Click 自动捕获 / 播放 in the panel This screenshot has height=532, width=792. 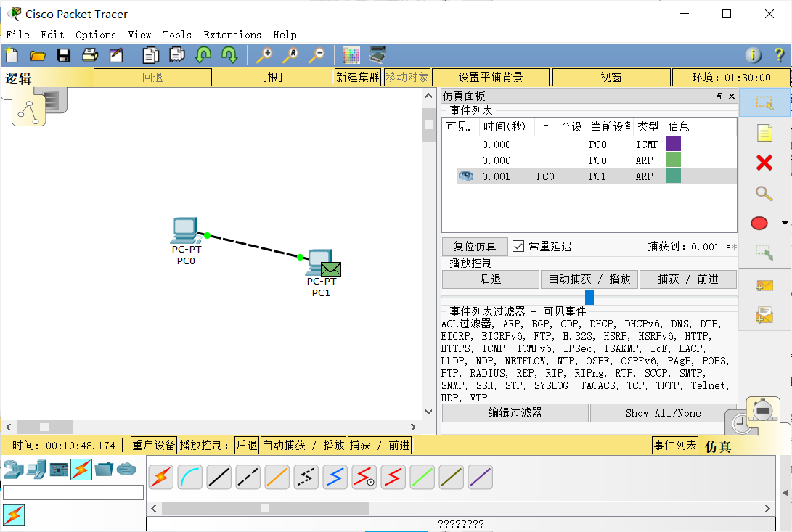(x=589, y=279)
